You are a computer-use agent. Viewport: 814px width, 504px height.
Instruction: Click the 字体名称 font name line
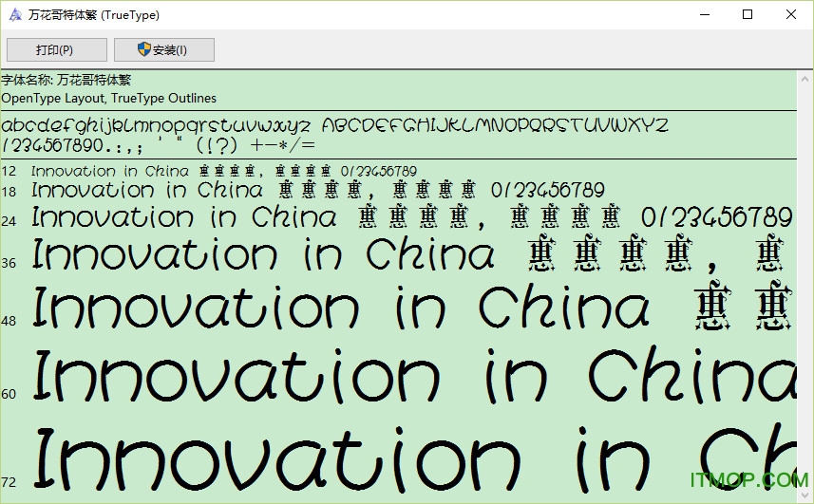click(x=66, y=81)
